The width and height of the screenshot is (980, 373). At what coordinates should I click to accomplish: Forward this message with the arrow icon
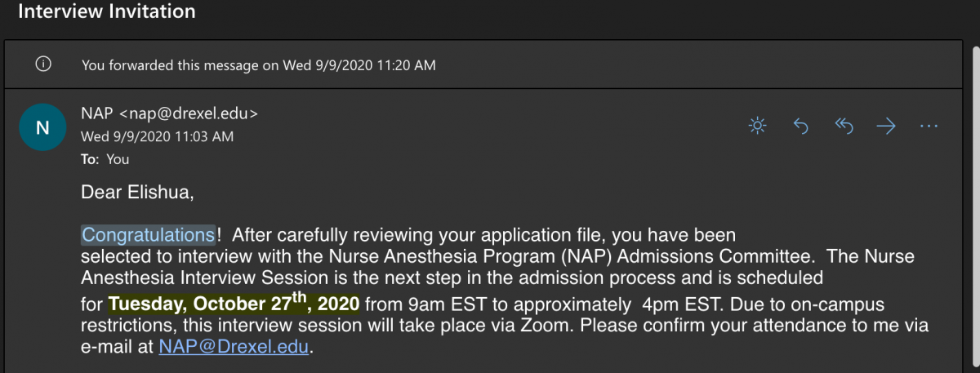[x=886, y=126]
